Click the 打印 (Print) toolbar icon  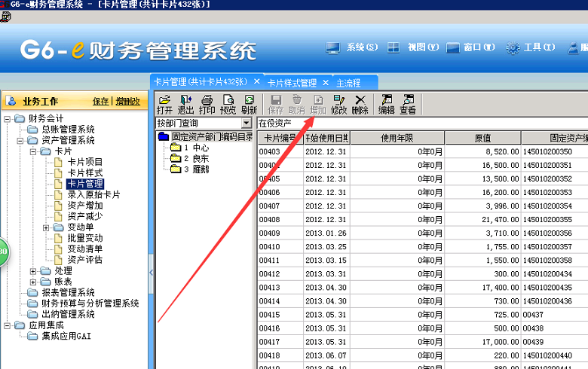coord(207,104)
